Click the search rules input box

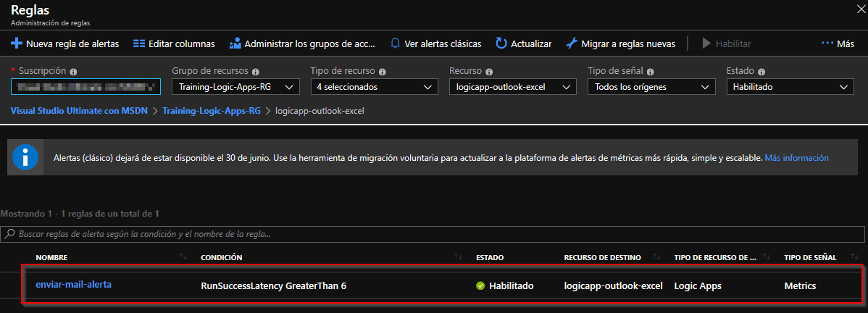[x=433, y=234]
